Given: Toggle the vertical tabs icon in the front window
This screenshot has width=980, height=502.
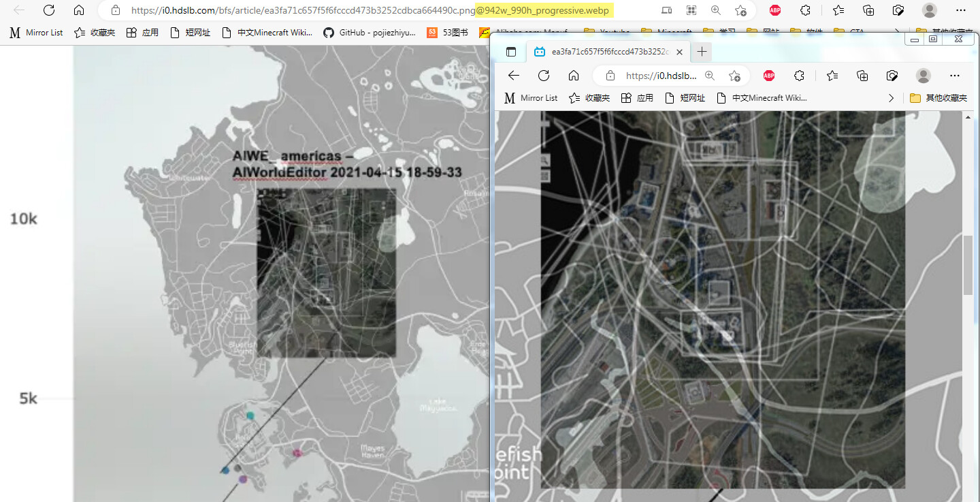Looking at the screenshot, I should click(511, 52).
